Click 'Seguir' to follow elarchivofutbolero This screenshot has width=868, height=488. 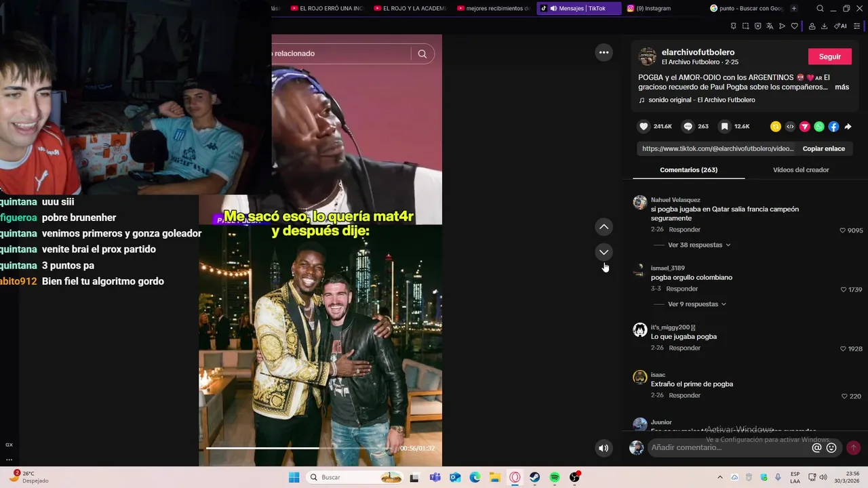[x=829, y=57]
